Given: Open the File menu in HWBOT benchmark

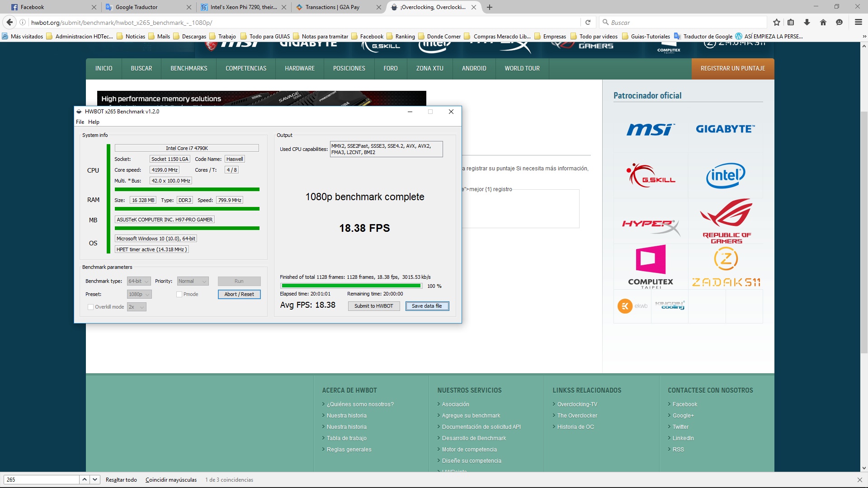Looking at the screenshot, I should tap(80, 122).
